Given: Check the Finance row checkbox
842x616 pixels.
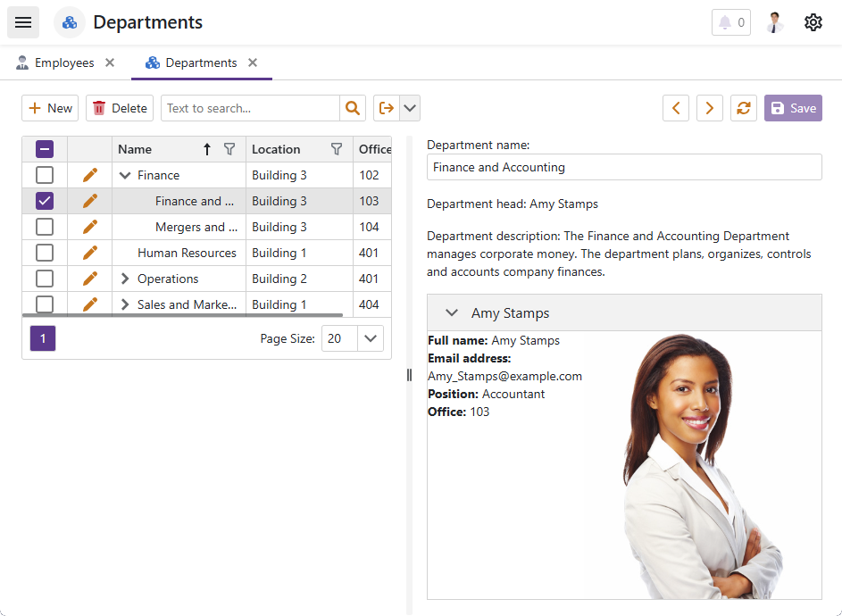Looking at the screenshot, I should pos(45,175).
